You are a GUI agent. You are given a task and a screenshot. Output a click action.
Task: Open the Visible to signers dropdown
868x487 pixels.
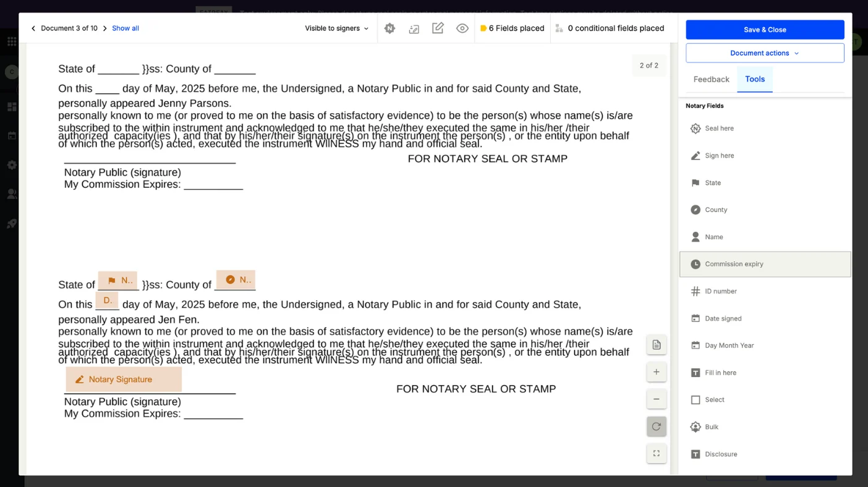pos(336,28)
